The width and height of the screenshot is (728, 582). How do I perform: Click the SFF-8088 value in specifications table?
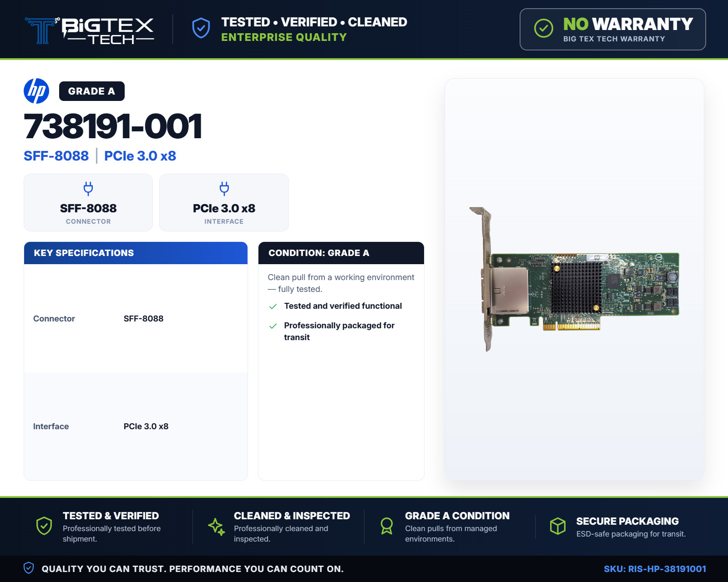143,319
